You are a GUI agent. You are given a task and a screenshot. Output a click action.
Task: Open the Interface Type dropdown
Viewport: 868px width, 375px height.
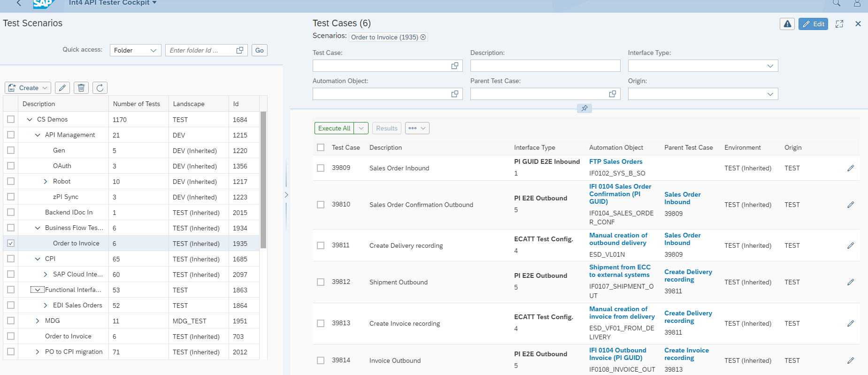(x=770, y=66)
